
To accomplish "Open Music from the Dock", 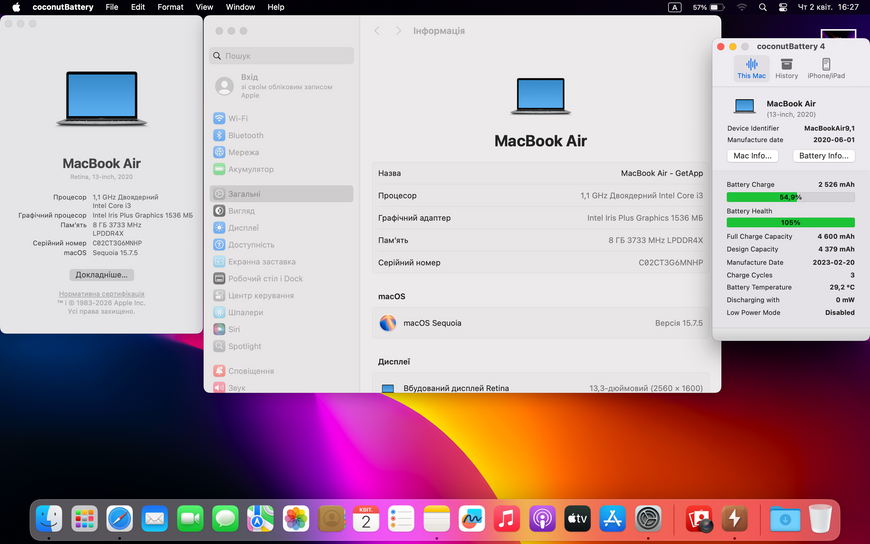I will (x=507, y=518).
